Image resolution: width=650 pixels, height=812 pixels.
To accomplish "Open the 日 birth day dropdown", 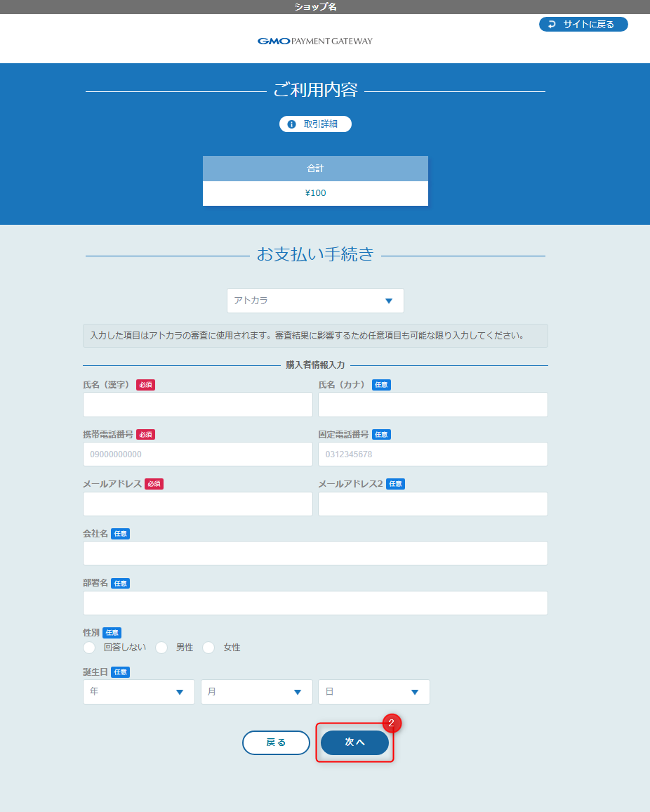I will pos(373,691).
